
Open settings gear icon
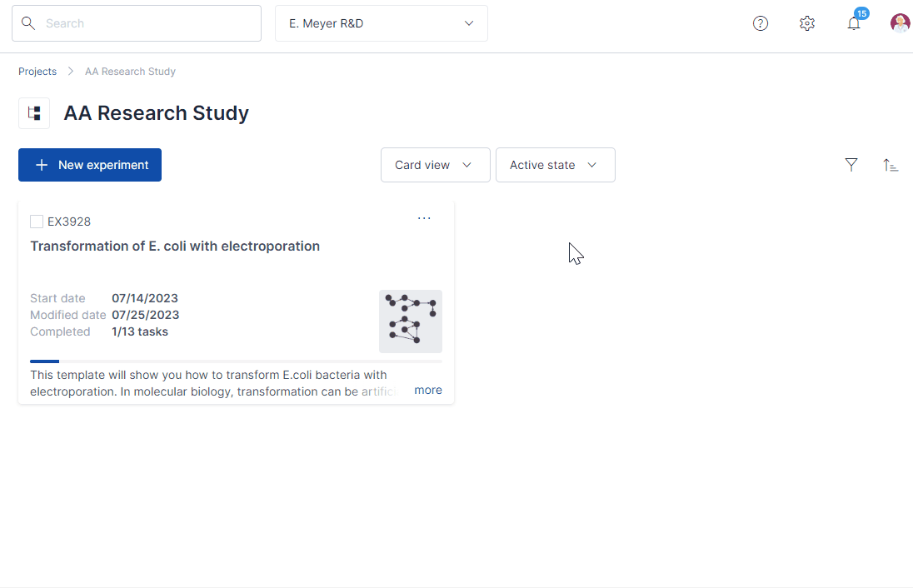[x=807, y=23]
